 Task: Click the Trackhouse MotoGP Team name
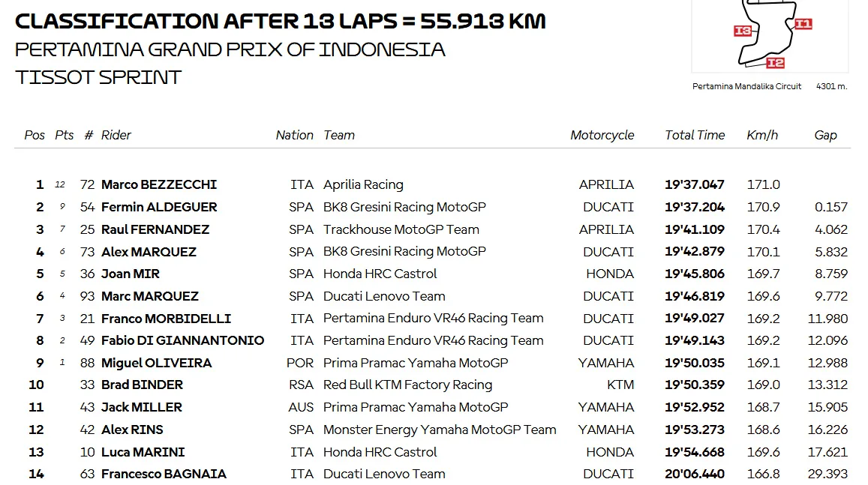coord(401,229)
